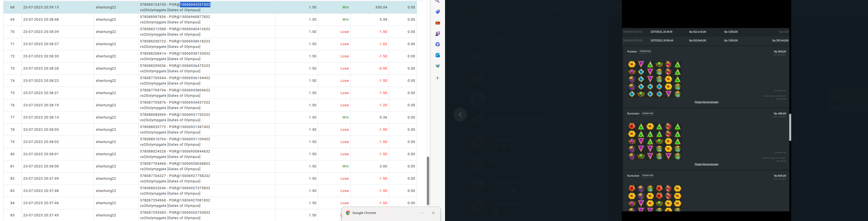Open the chess games icon in the sidebar

437,33
